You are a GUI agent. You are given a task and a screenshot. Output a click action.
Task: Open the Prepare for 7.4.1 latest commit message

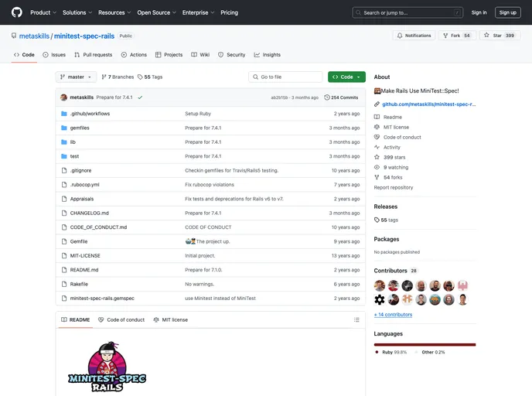pos(114,97)
